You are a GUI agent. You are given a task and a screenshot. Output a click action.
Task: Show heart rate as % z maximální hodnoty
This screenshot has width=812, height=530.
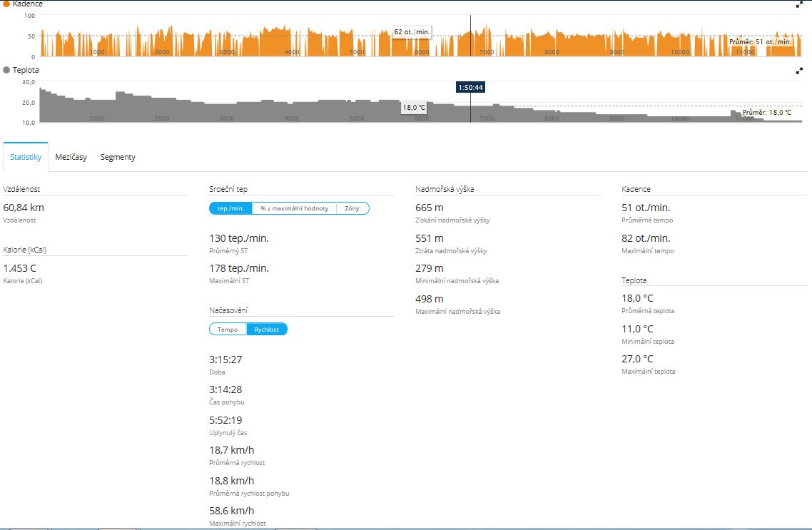[294, 208]
